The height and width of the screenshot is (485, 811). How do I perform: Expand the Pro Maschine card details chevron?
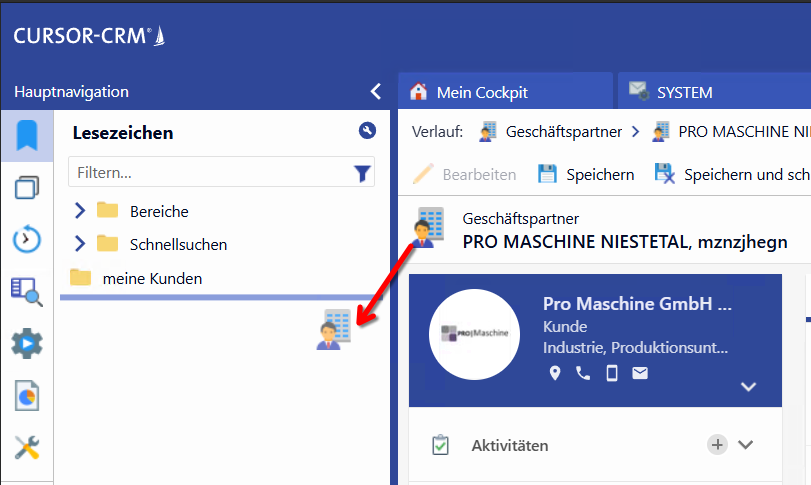[747, 386]
